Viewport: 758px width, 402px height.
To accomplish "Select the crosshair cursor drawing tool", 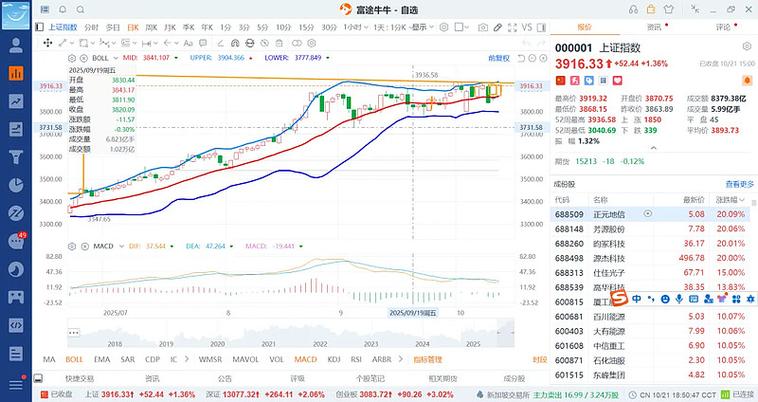I will point(47,43).
